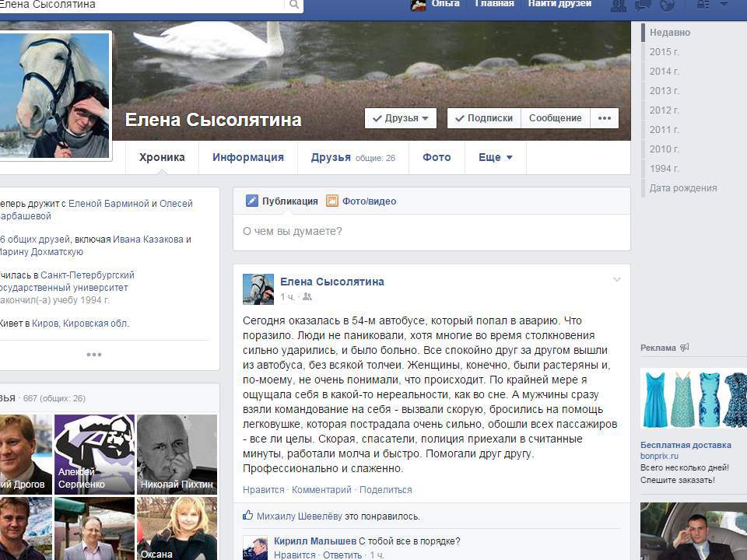Open the post options chevron
Image resolution: width=747 pixels, height=560 pixels.
(617, 279)
